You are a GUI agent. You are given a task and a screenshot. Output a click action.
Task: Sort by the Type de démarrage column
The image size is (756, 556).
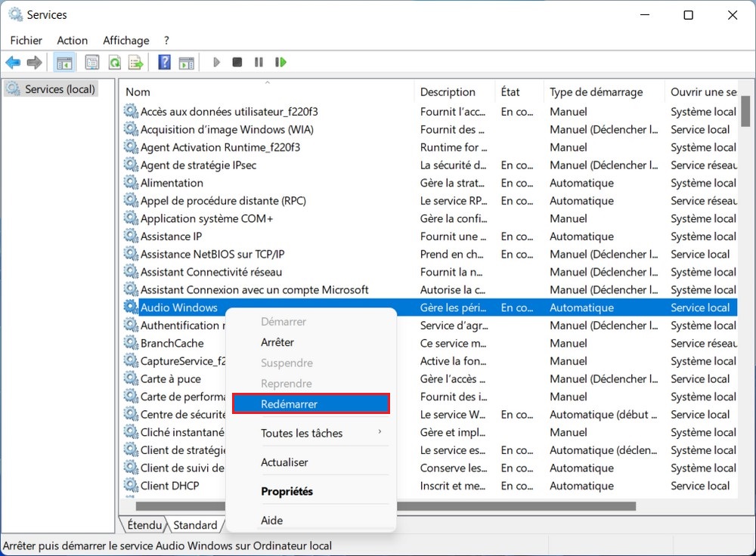pos(596,92)
